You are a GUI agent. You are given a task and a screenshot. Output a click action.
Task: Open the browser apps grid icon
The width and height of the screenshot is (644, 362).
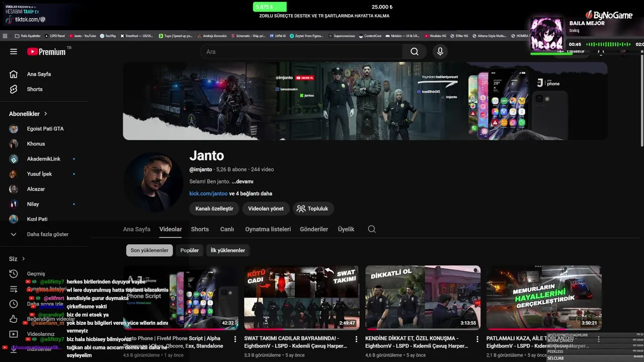(x=5, y=36)
